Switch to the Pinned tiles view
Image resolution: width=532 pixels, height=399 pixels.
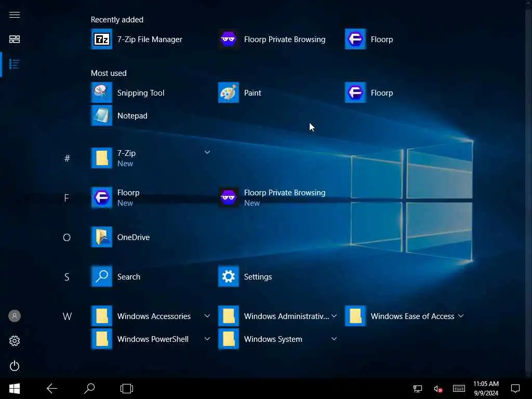click(14, 39)
